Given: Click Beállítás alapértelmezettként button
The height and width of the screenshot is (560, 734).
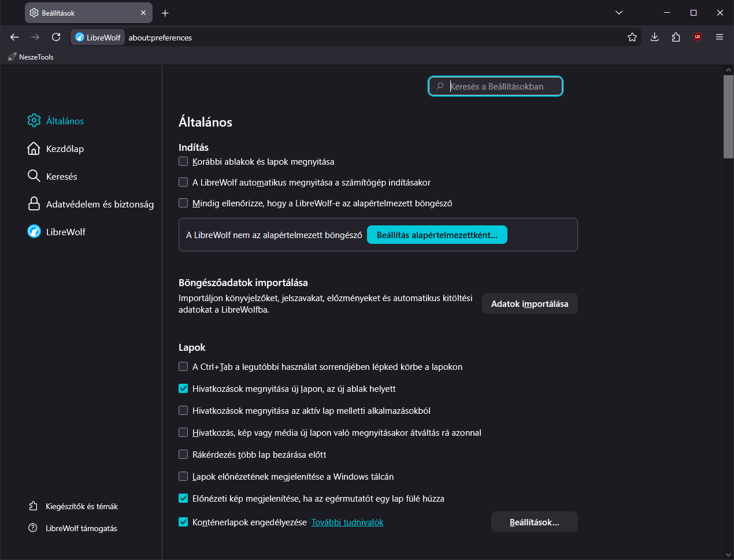Looking at the screenshot, I should [x=437, y=235].
